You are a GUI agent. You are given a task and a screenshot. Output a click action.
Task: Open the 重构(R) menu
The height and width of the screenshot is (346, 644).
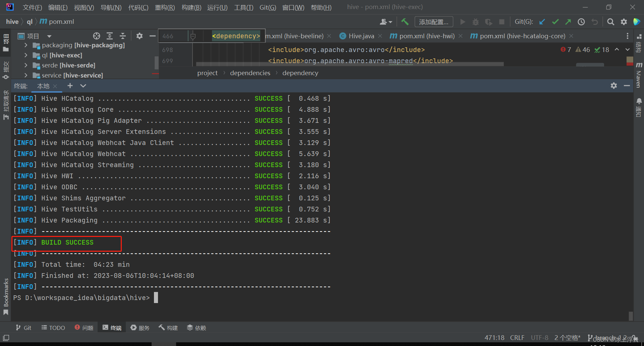(x=165, y=7)
